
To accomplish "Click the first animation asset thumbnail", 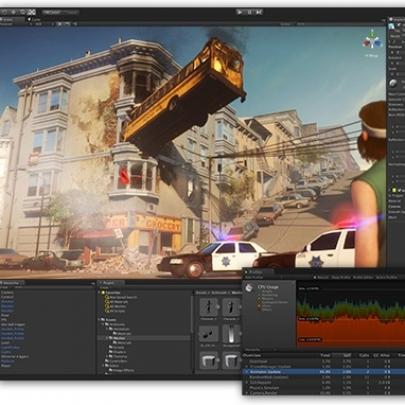I will pos(209,307).
